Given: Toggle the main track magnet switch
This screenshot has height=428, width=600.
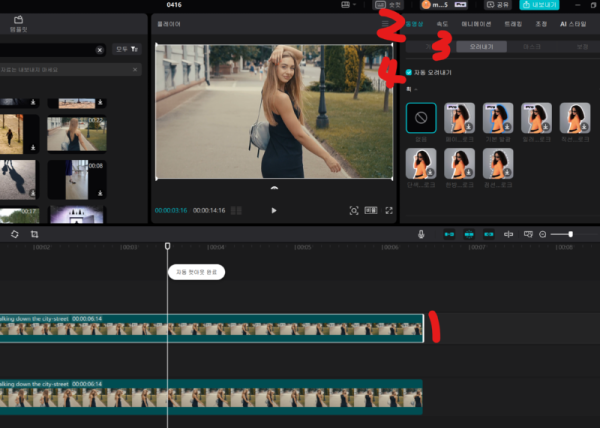Looking at the screenshot, I should (x=449, y=234).
